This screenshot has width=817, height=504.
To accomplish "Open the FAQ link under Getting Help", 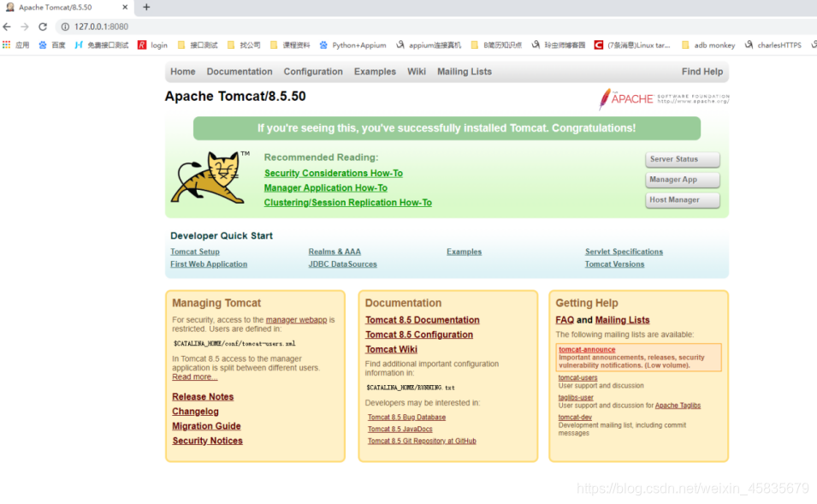I will [x=565, y=320].
